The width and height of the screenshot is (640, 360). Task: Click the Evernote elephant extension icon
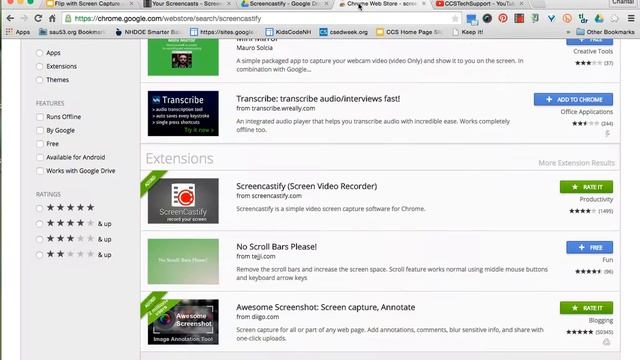[x=535, y=18]
